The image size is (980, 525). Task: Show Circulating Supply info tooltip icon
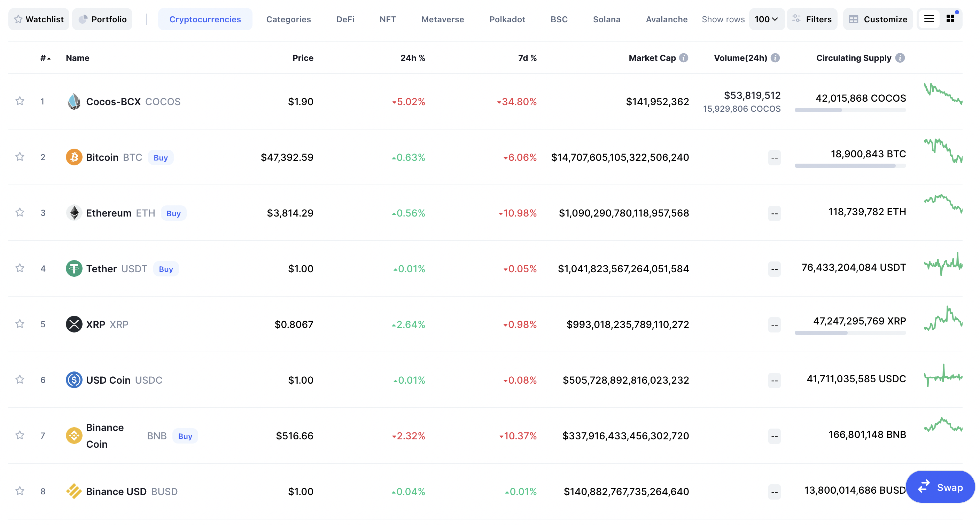(x=900, y=58)
